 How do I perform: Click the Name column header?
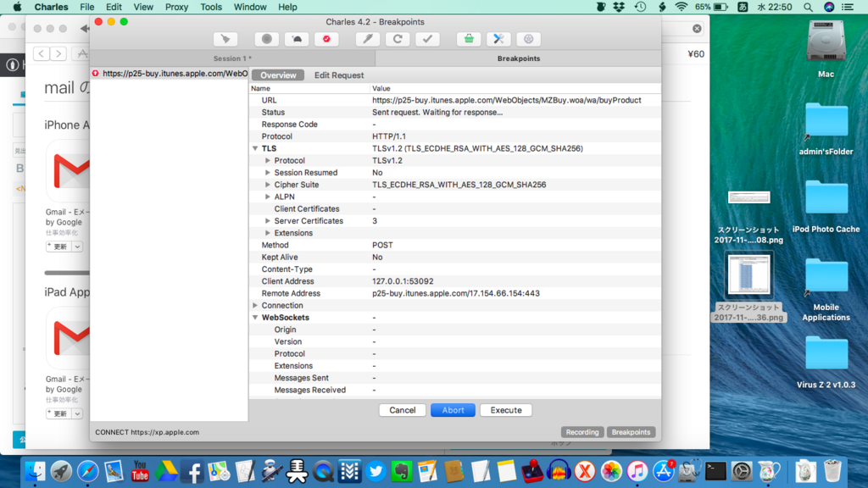coord(309,88)
